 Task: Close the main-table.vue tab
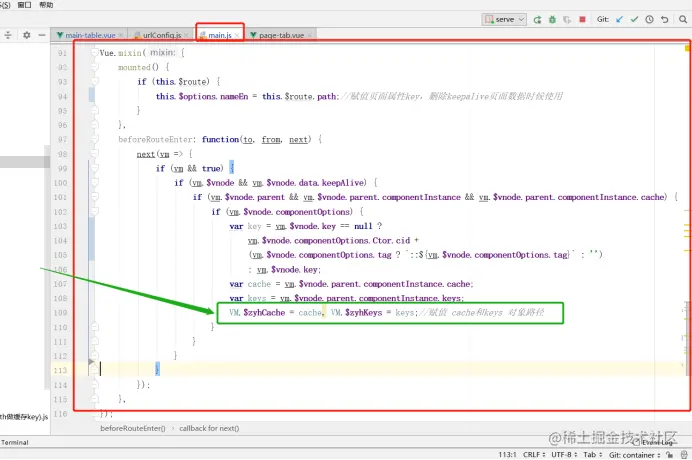120,35
